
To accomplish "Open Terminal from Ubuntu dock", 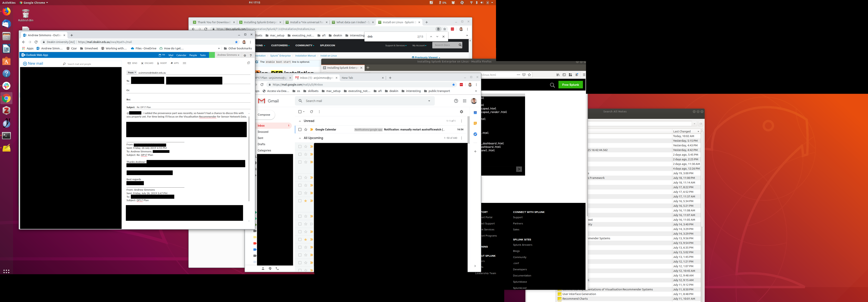I will (x=6, y=135).
